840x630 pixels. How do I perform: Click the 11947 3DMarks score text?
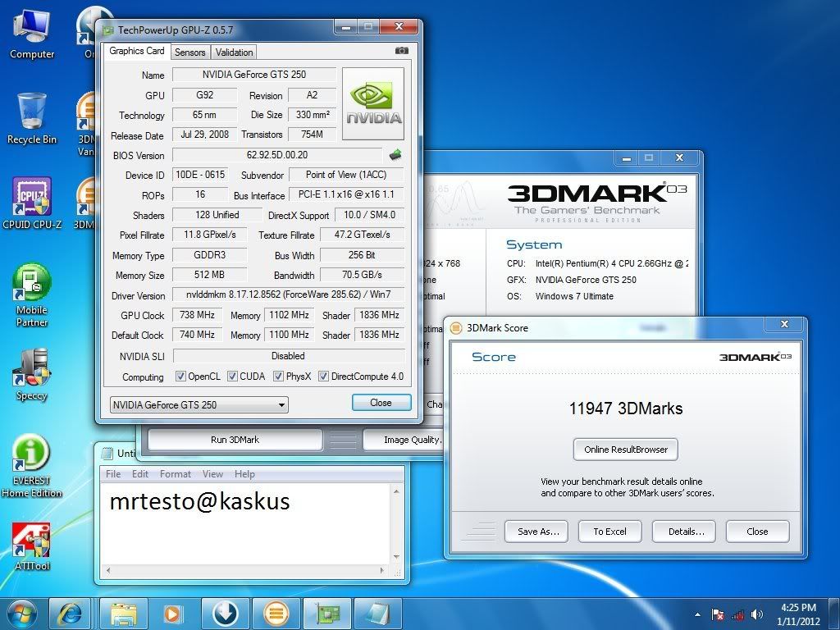(626, 409)
